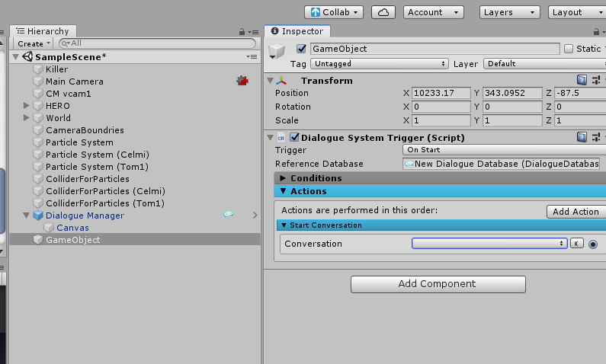Click the Scale X field

(441, 120)
